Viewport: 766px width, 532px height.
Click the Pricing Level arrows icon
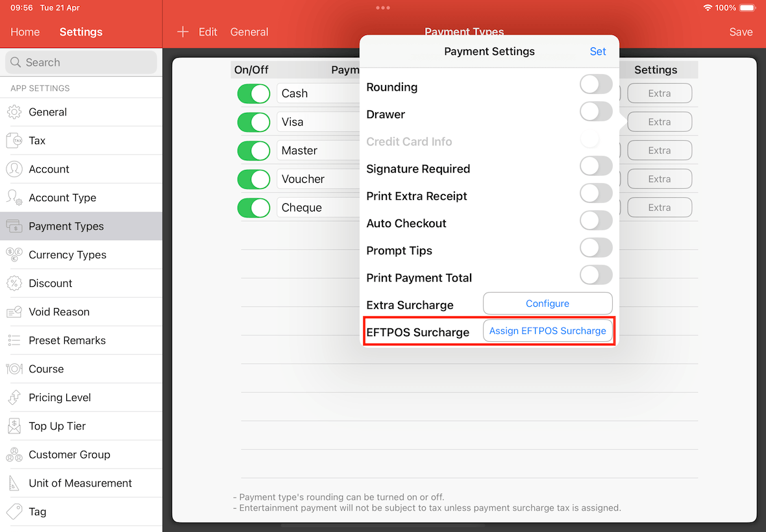pos(14,398)
